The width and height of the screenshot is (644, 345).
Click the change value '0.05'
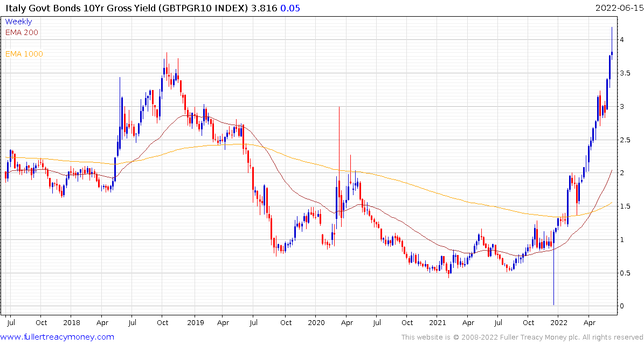click(x=290, y=9)
